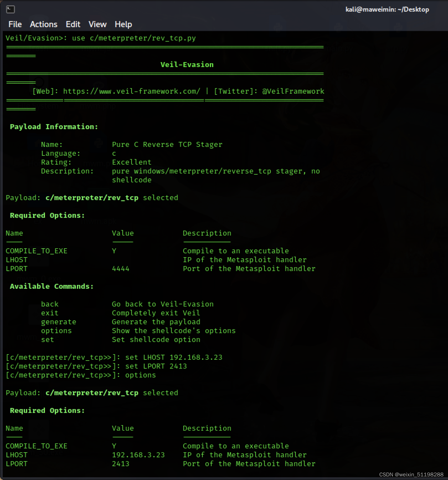Click the description's wrapped word 'shellcode'

pos(132,180)
